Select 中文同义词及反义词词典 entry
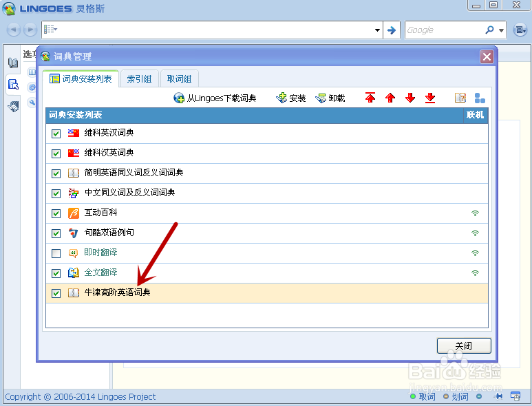This screenshot has width=532, height=406. coord(129,193)
